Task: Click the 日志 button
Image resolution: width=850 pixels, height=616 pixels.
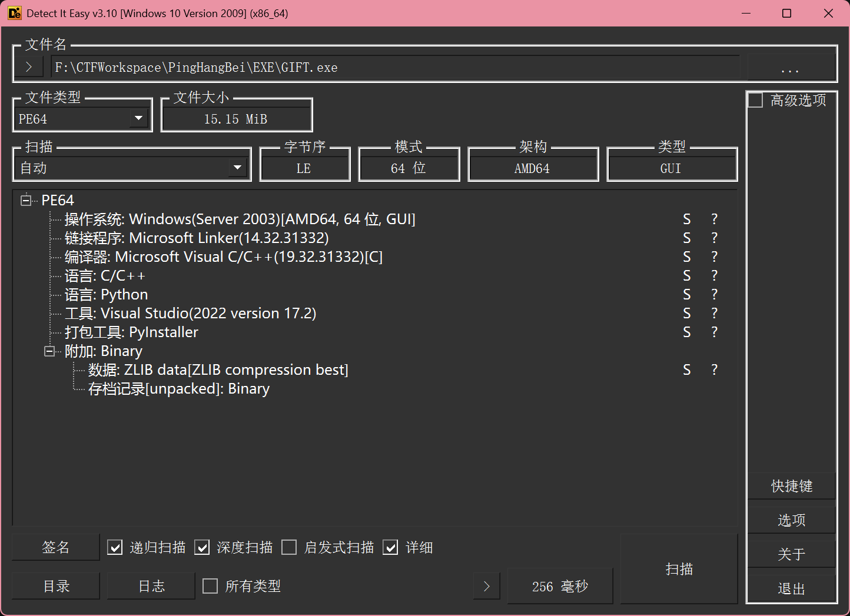Action: tap(151, 586)
